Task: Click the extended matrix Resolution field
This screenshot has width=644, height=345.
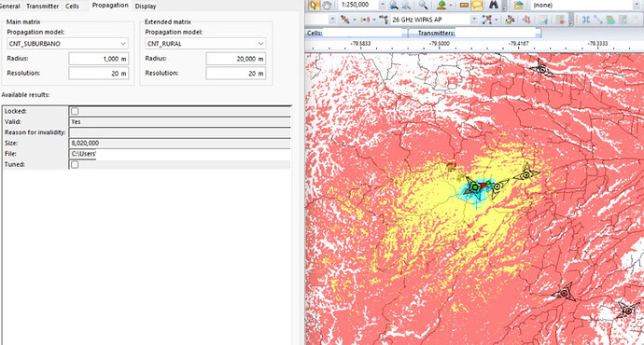Action: pos(236,73)
